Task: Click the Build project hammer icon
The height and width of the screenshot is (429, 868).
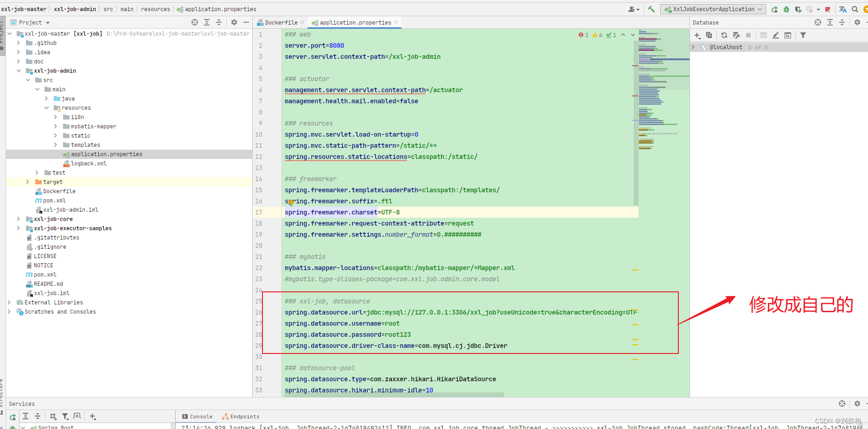Action: [x=651, y=9]
